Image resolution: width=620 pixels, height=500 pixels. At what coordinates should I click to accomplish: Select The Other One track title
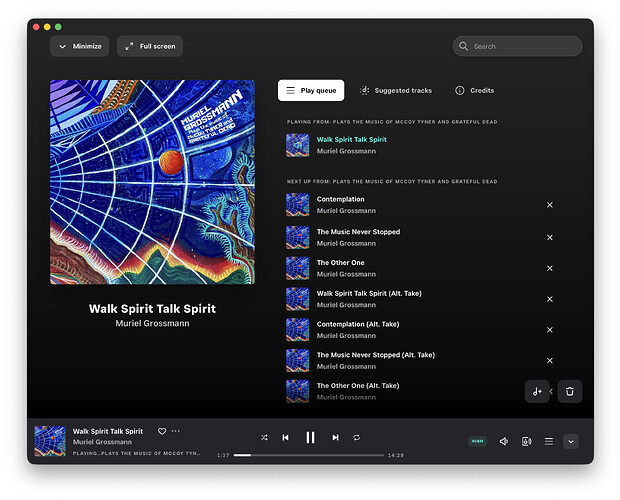click(340, 263)
